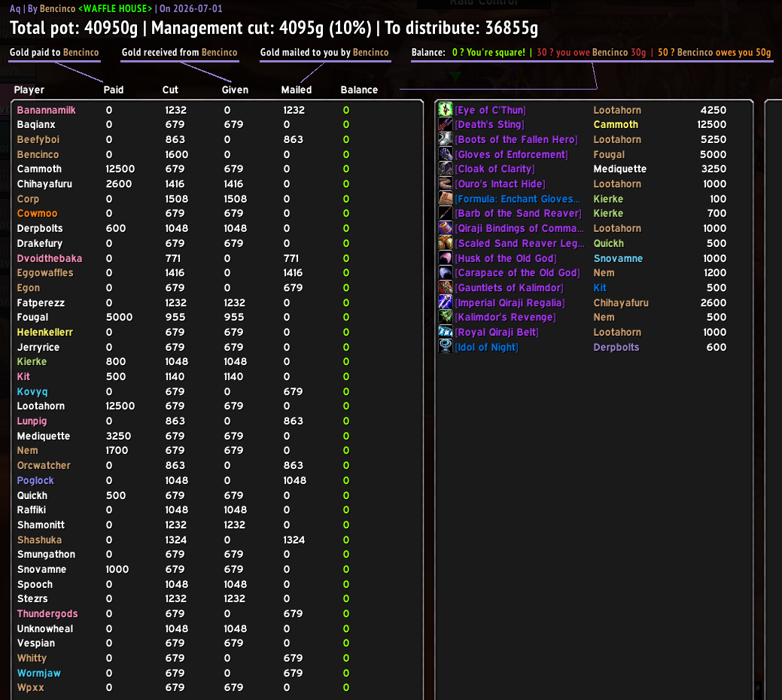Select the Shashuka player name
This screenshot has width=782, height=700.
pos(39,540)
